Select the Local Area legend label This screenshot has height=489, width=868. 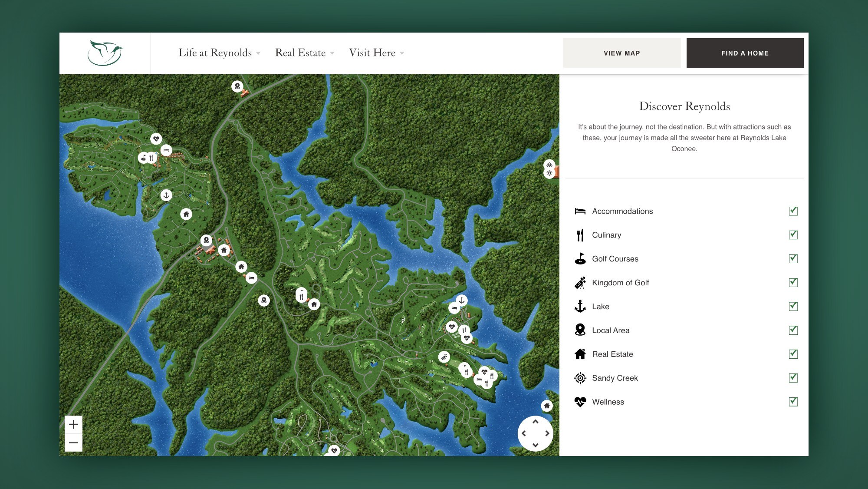pos(611,330)
